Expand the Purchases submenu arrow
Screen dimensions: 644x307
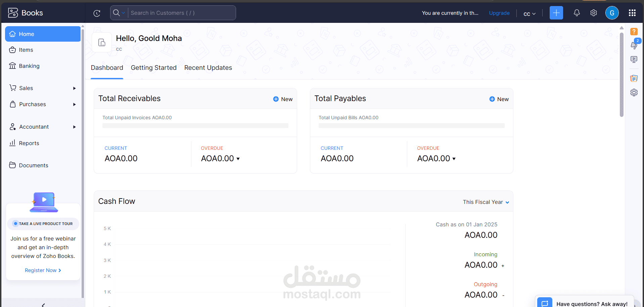(74, 104)
